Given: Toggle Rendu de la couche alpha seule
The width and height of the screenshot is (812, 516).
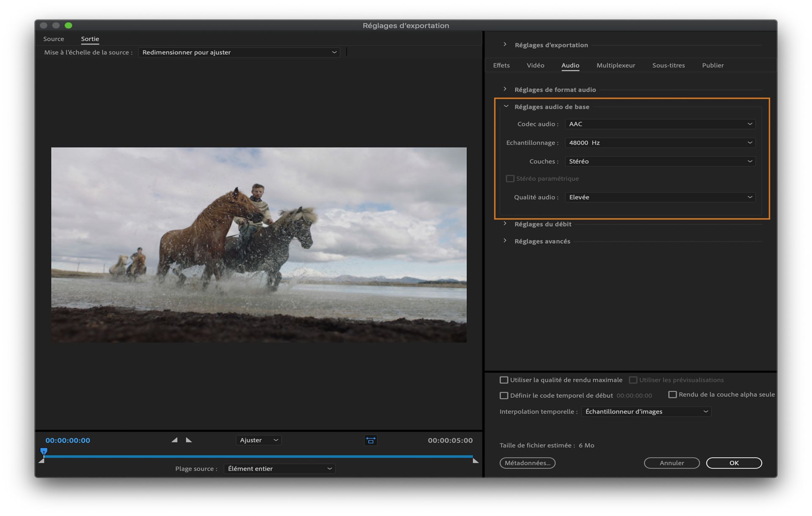Looking at the screenshot, I should tap(672, 395).
